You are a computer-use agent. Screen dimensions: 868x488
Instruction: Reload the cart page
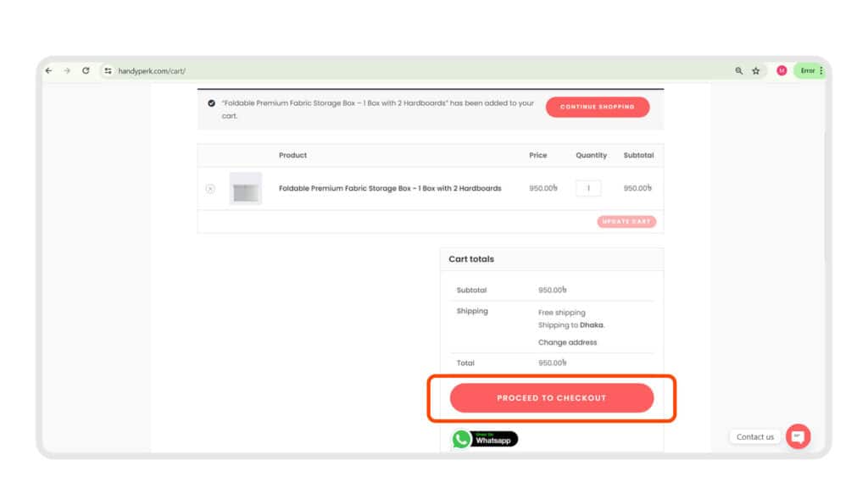point(86,71)
